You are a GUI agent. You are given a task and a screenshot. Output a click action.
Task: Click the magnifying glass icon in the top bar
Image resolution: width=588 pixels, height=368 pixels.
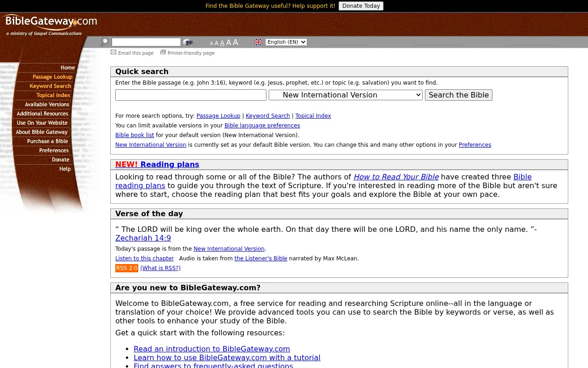click(104, 42)
